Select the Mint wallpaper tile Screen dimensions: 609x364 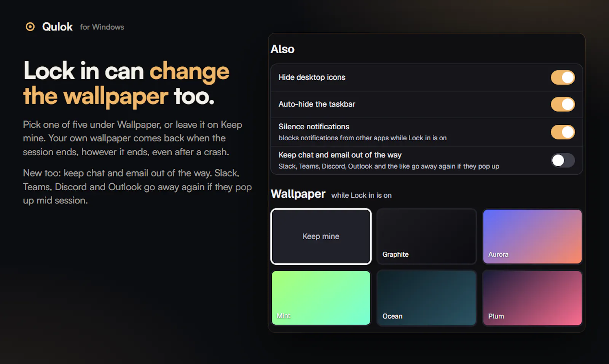[321, 298]
